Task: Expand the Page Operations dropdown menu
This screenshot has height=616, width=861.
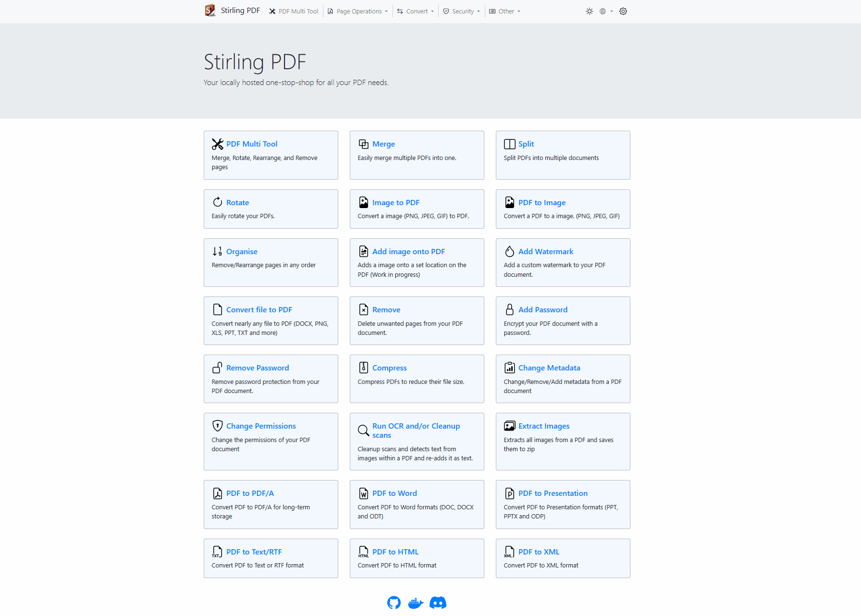Action: pos(358,12)
